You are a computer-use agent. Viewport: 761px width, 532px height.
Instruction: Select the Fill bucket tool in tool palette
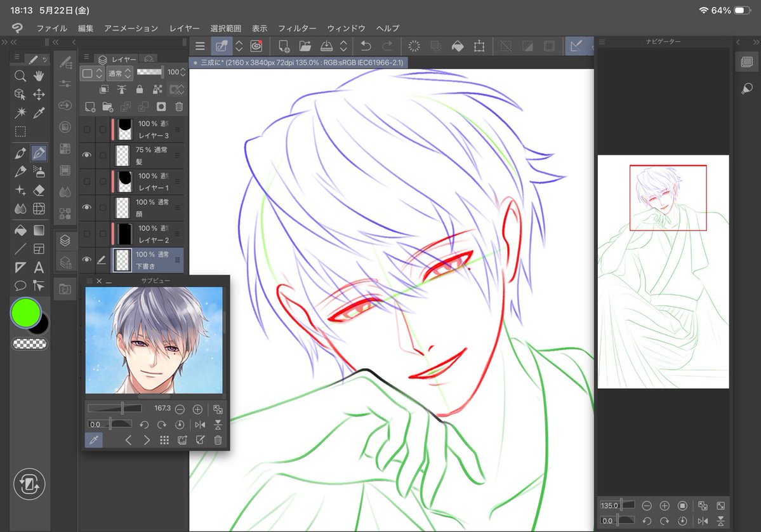pyautogui.click(x=20, y=230)
